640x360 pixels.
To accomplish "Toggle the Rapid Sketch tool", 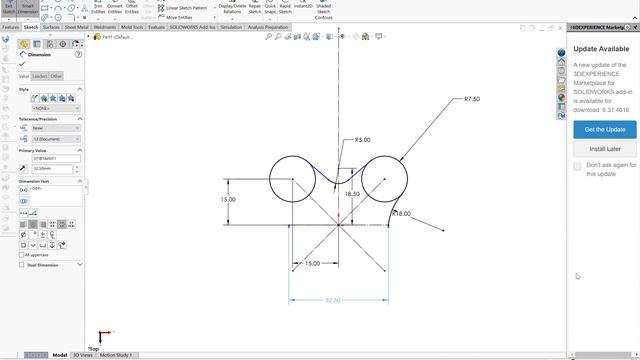I will pos(285,8).
